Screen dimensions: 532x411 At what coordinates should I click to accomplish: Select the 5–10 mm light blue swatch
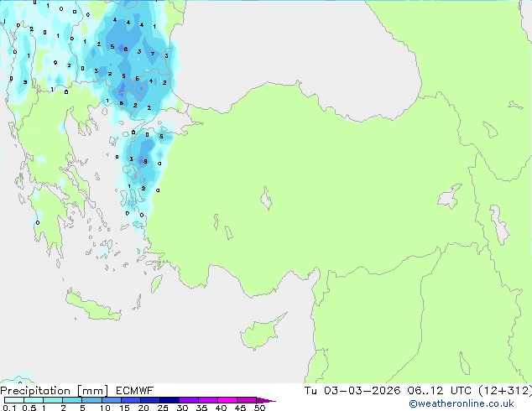click(x=91, y=400)
